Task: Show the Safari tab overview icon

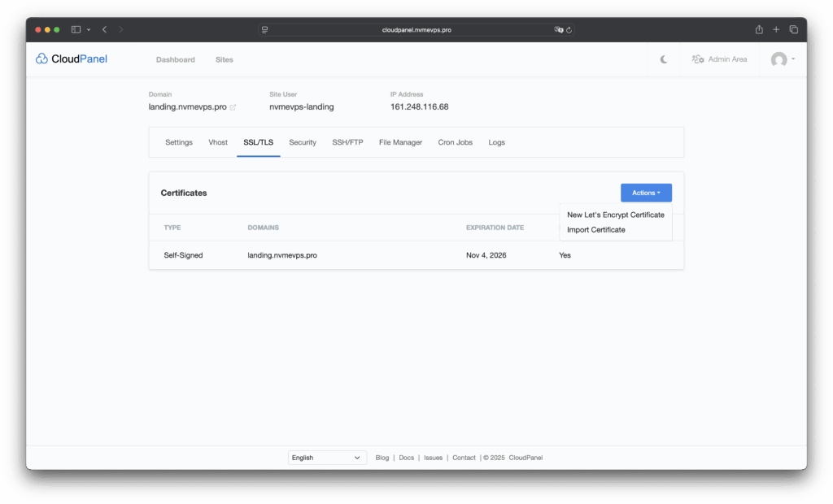Action: coord(794,29)
